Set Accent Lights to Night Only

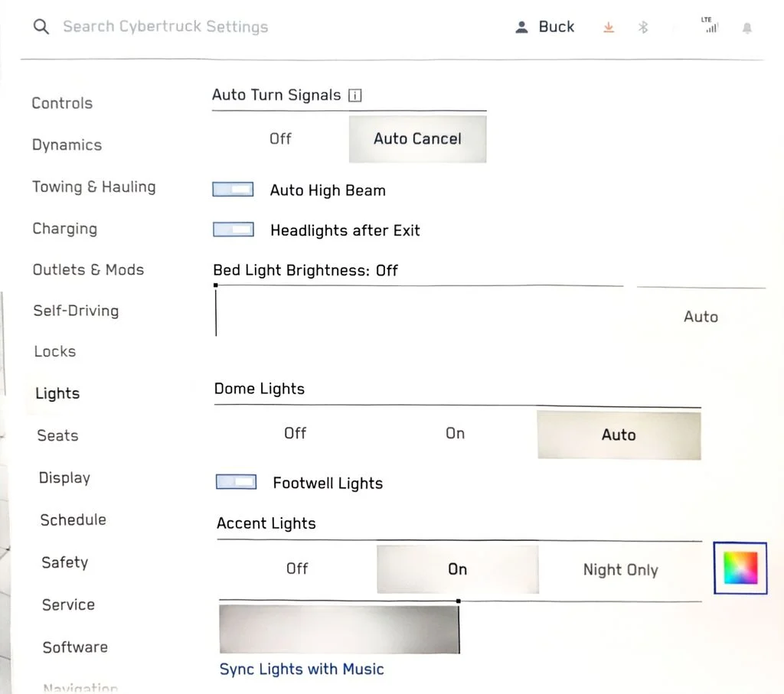pos(620,569)
